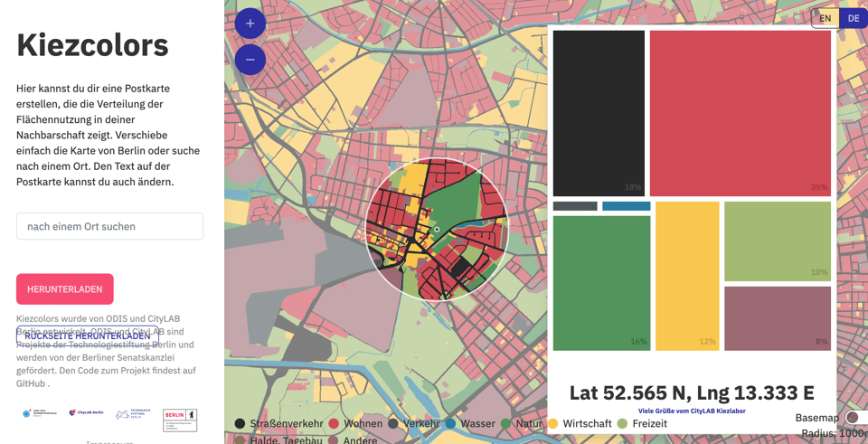Click the HERUNTERLADEN download button
Viewport: 868px width, 444px height.
pyautogui.click(x=65, y=289)
